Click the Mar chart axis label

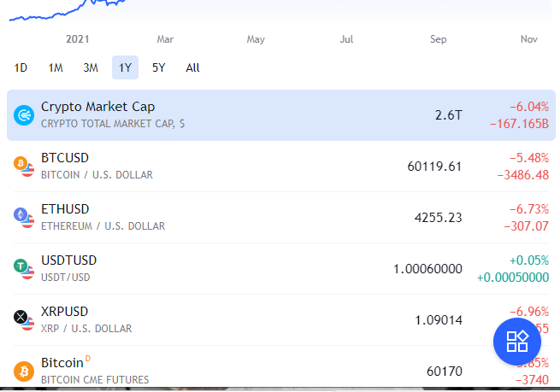[165, 39]
